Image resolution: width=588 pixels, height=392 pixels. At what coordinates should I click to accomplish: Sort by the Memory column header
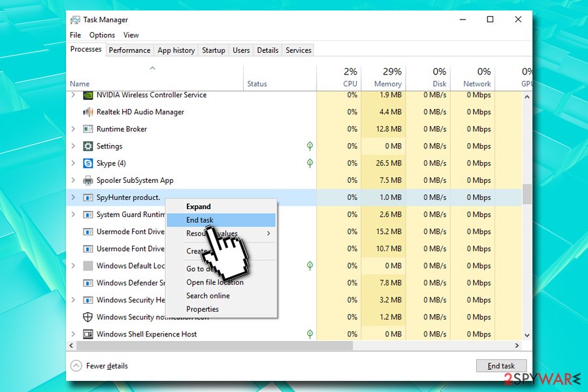(384, 78)
